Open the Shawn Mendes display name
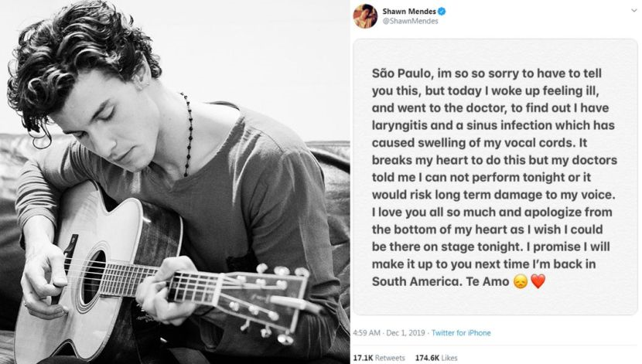Screen dimensions: 642x364 point(410,11)
